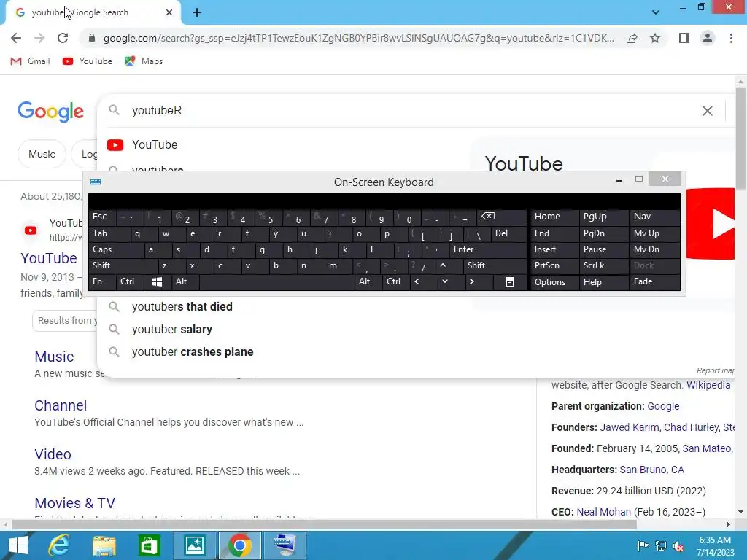Open the YouTube main search result title
747x560 pixels.
tap(49, 258)
